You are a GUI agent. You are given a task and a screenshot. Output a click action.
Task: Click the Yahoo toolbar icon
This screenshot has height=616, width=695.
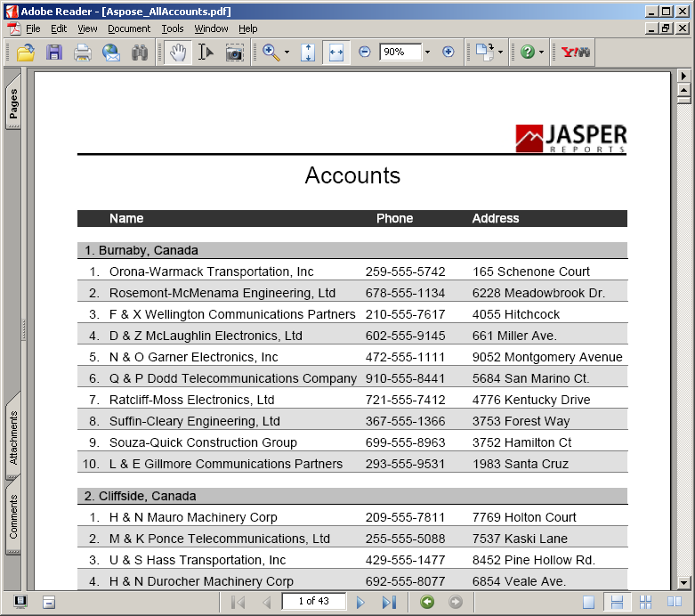click(576, 53)
